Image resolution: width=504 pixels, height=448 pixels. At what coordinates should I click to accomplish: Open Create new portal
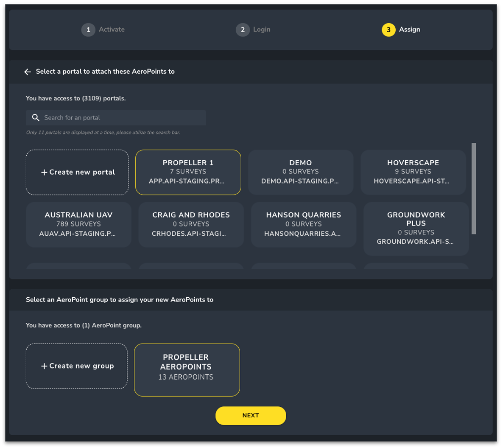point(77,172)
